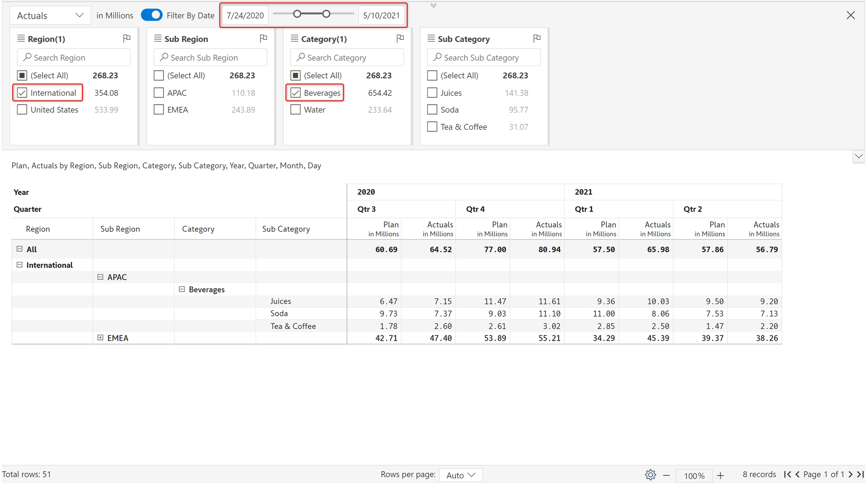Check the Water category checkbox
The width and height of the screenshot is (868, 486).
click(x=295, y=110)
